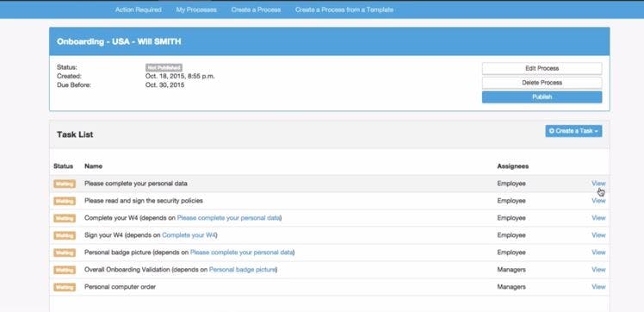The width and height of the screenshot is (644, 312).
Task: View the Overall Onboarding Validation task
Action: [x=598, y=270]
